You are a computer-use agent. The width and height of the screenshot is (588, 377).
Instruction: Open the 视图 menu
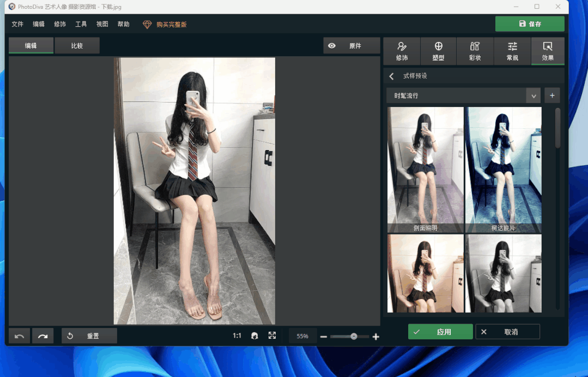[102, 24]
